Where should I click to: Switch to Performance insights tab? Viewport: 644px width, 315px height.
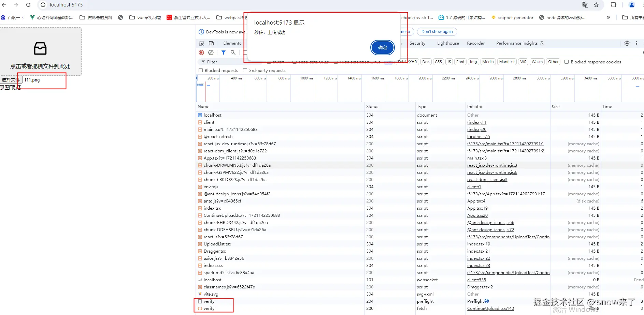[520, 43]
